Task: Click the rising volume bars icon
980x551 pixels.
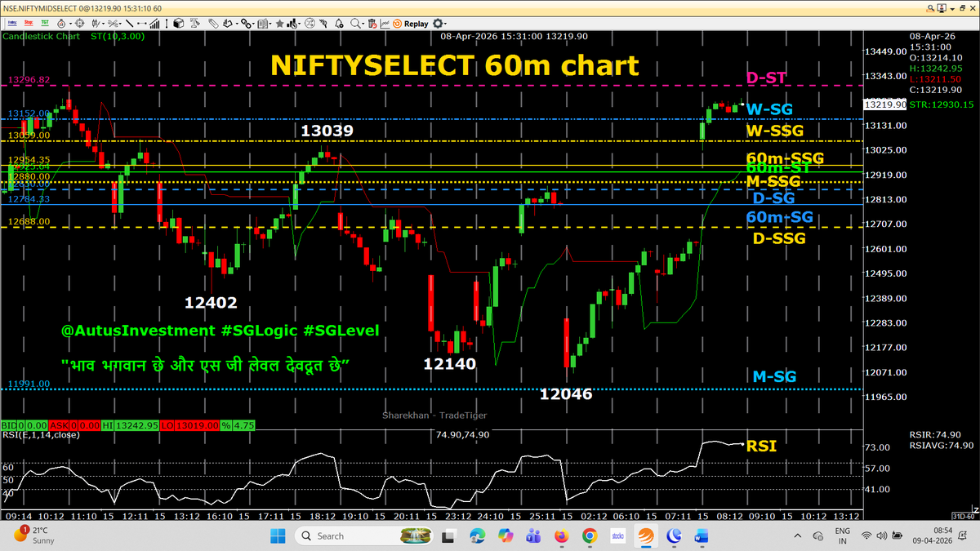Action: [154, 24]
